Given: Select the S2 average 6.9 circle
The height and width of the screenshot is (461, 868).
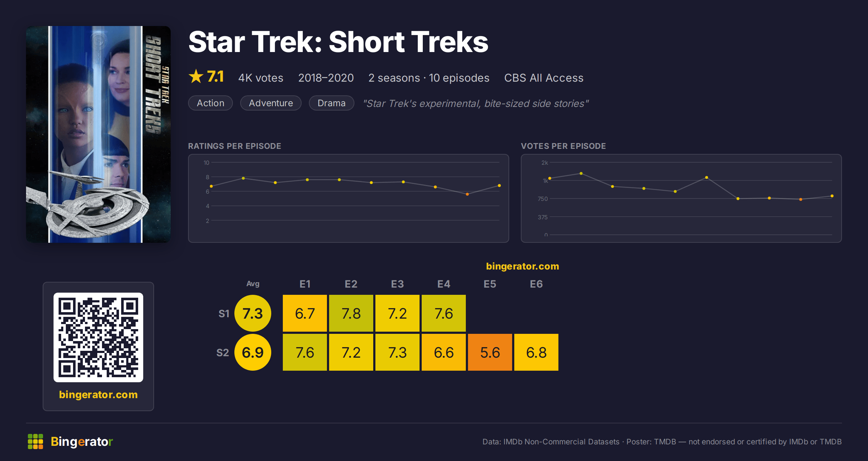Looking at the screenshot, I should point(253,352).
